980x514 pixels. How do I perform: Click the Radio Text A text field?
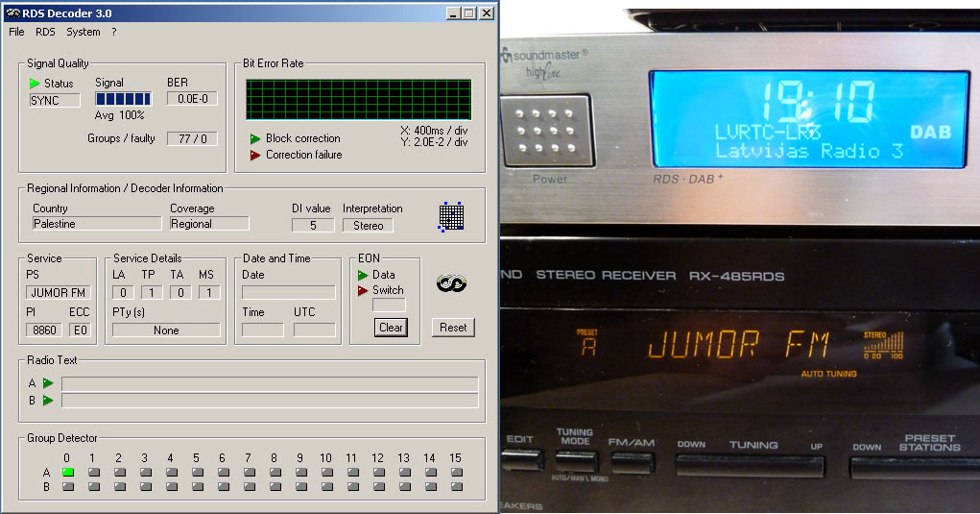tap(270, 383)
